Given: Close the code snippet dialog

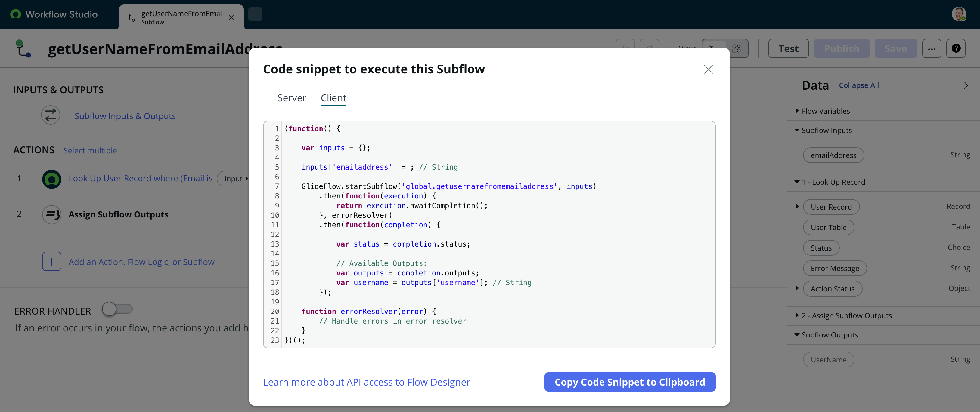Looking at the screenshot, I should tap(708, 69).
